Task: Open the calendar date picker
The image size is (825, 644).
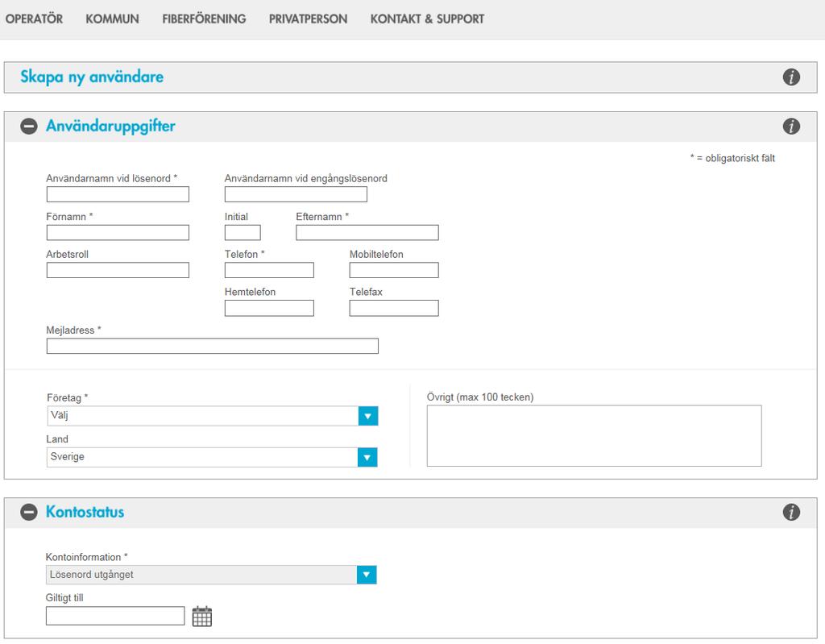Action: [x=202, y=616]
